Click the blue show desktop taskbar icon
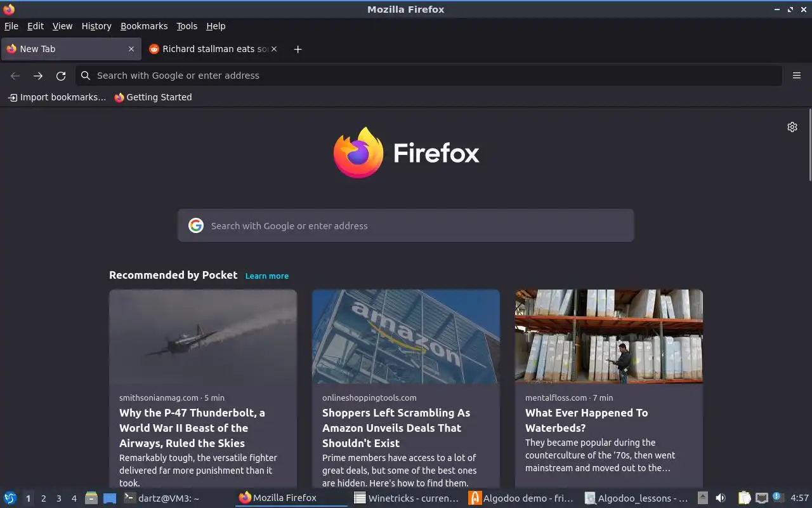812x508 pixels. point(110,498)
